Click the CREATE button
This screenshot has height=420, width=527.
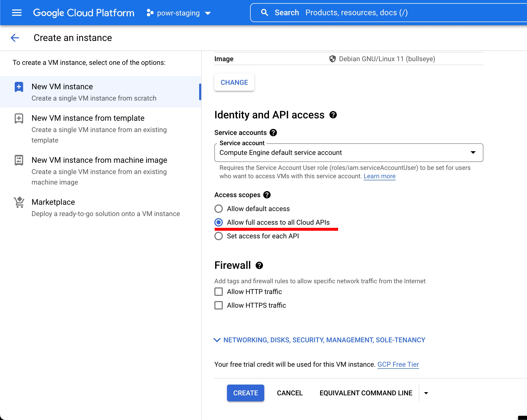[x=245, y=393]
